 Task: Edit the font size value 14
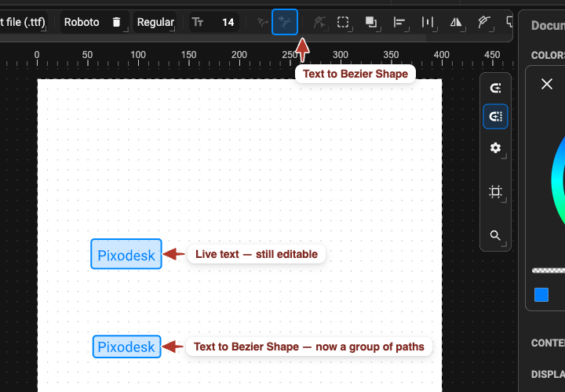[x=228, y=22]
